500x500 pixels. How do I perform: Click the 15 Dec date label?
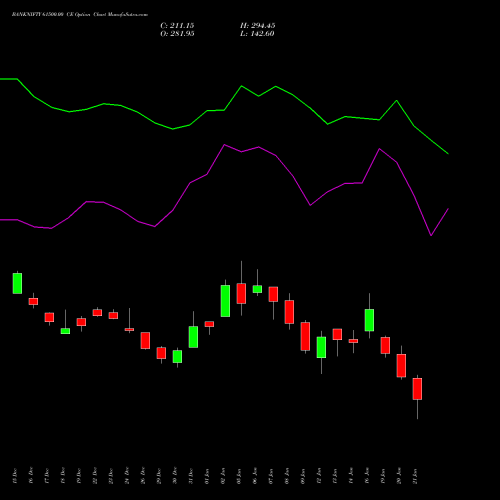click(14, 476)
